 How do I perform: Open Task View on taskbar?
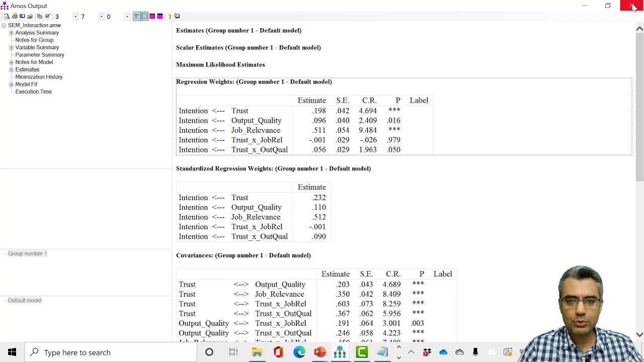coord(233,352)
